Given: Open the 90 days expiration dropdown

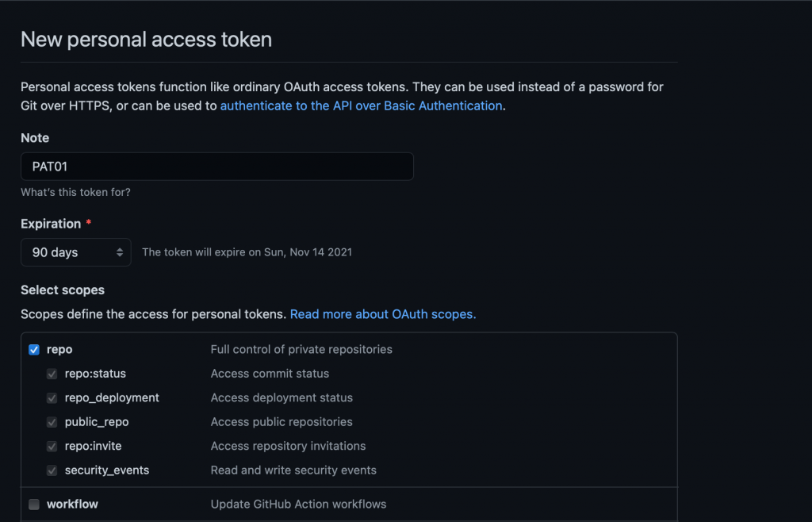Looking at the screenshot, I should tap(75, 252).
